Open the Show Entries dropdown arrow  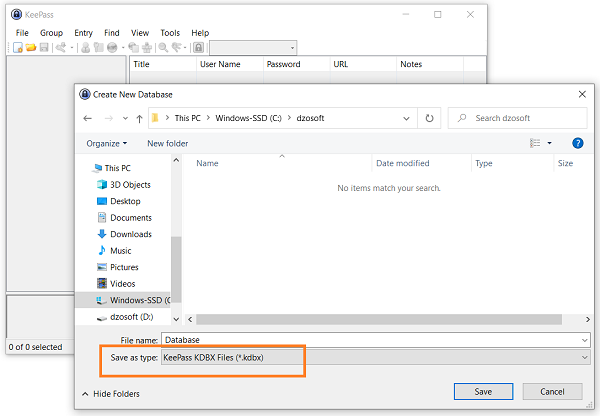[x=185, y=48]
